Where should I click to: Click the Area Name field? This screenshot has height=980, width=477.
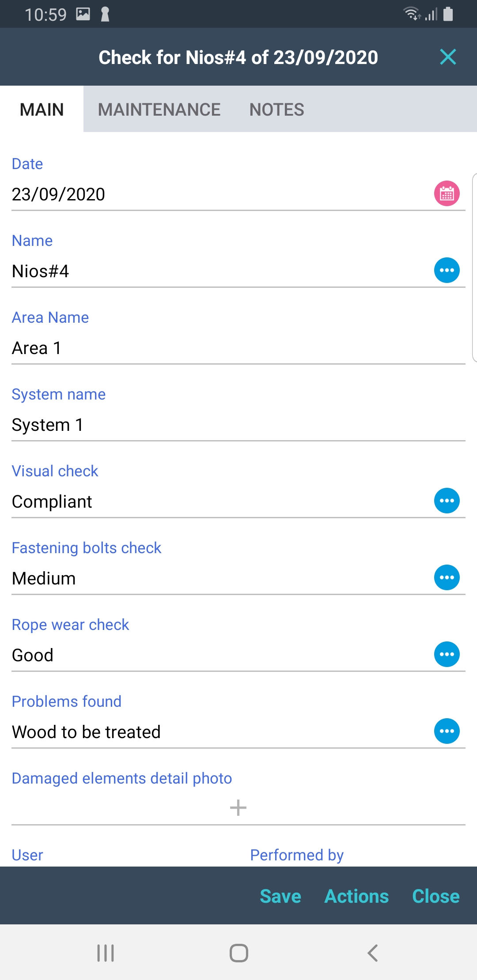(x=221, y=348)
